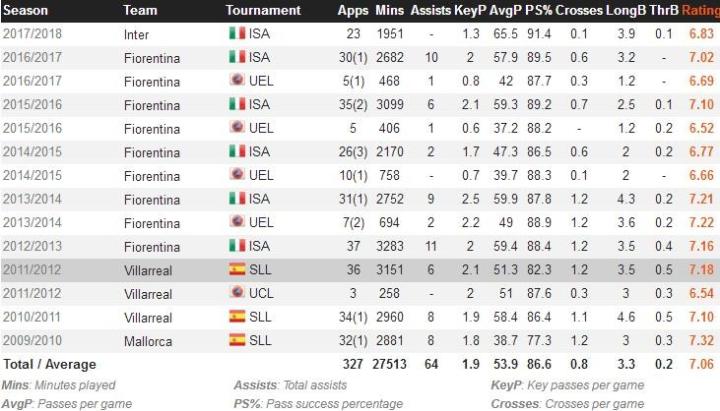Sort by the Mins column header
The image size is (720, 411).
pos(390,10)
